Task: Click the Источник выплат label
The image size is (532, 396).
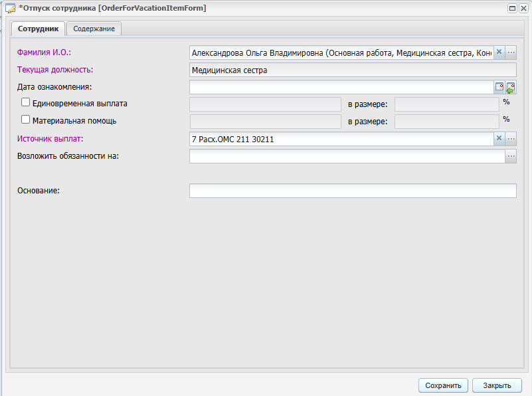Action: pos(50,138)
